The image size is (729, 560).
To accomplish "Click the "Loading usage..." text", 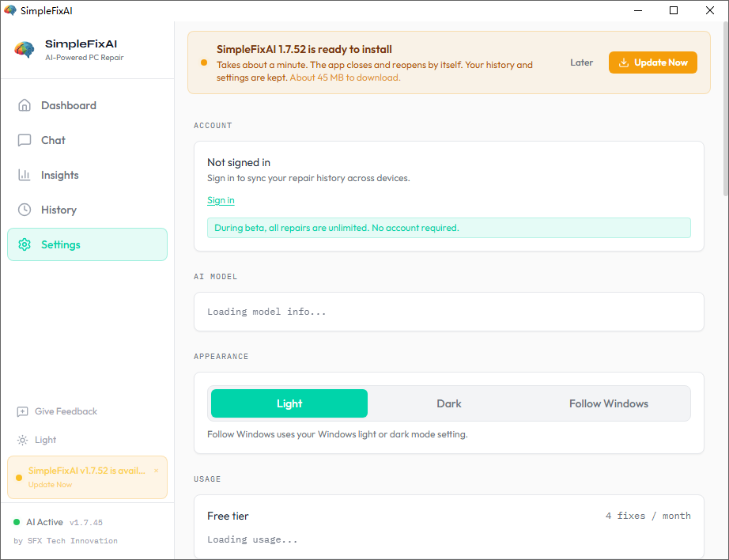I will click(x=252, y=539).
